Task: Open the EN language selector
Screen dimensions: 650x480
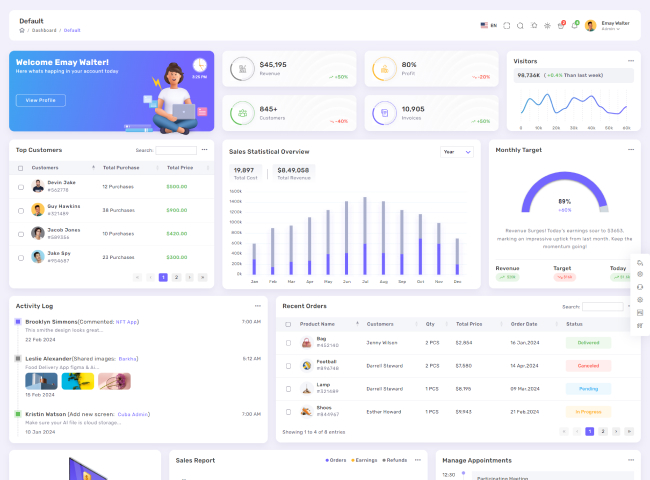Action: click(488, 25)
